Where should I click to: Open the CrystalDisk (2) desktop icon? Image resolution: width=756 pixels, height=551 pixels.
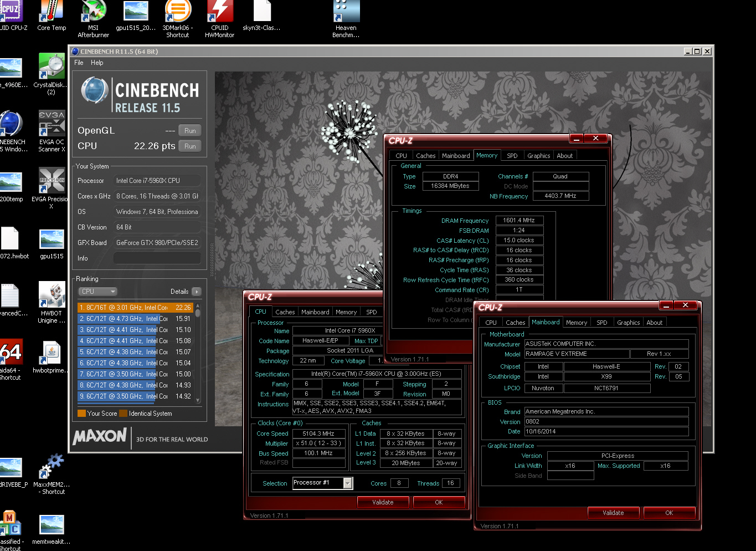click(52, 74)
